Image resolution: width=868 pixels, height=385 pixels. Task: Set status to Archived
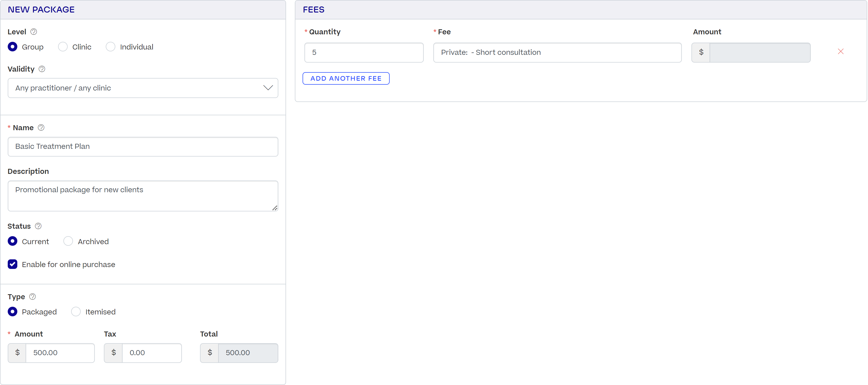pos(68,241)
